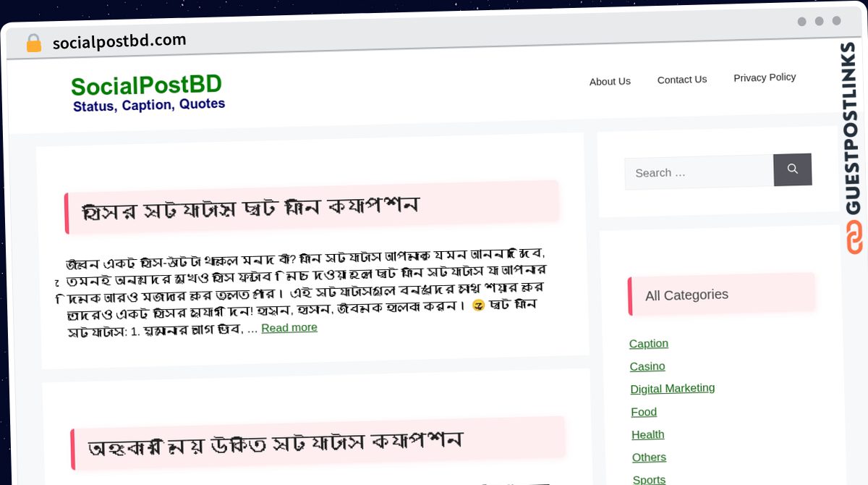868x485 pixels.
Task: Open the Privacy Policy menu item
Action: coord(765,77)
